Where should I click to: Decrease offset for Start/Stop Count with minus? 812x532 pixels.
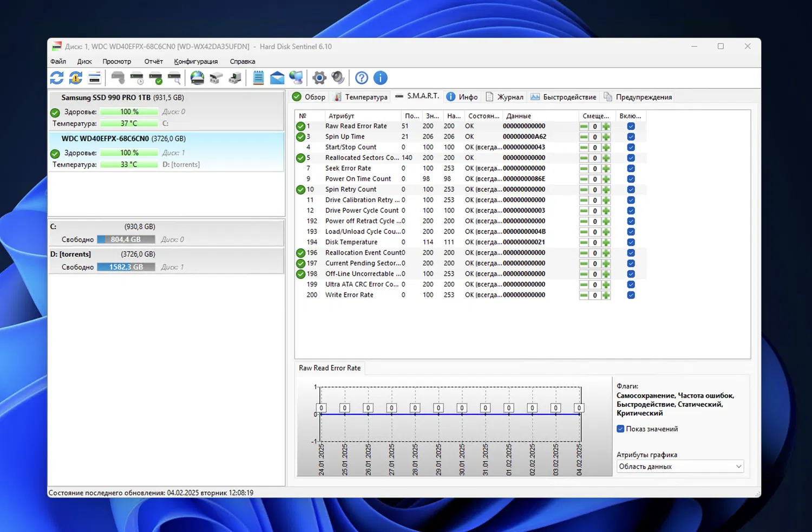(584, 147)
